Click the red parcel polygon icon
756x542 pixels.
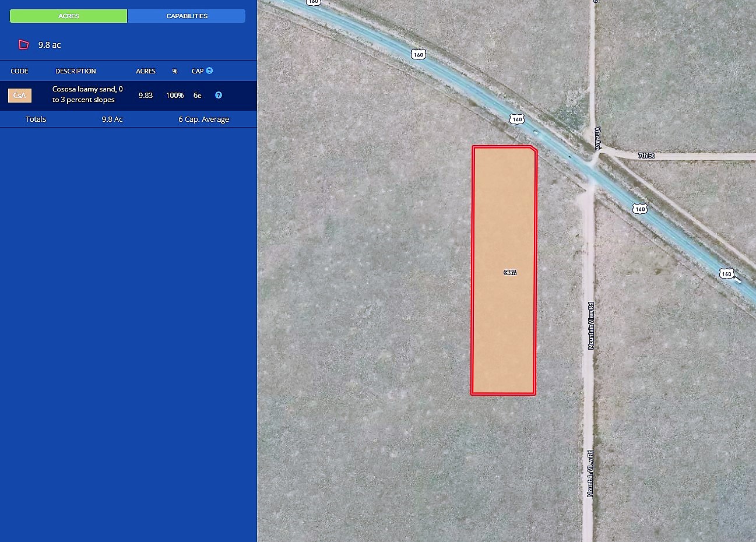[x=23, y=45]
